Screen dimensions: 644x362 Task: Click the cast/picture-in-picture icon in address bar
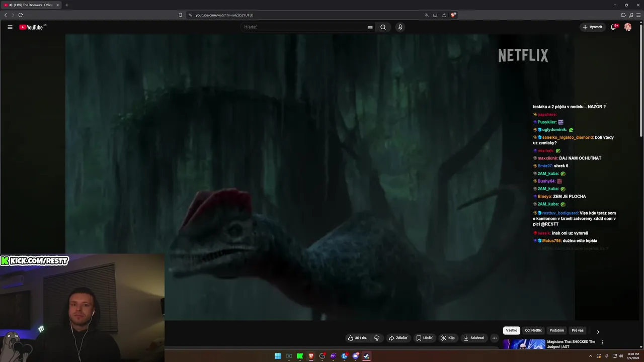[435, 15]
